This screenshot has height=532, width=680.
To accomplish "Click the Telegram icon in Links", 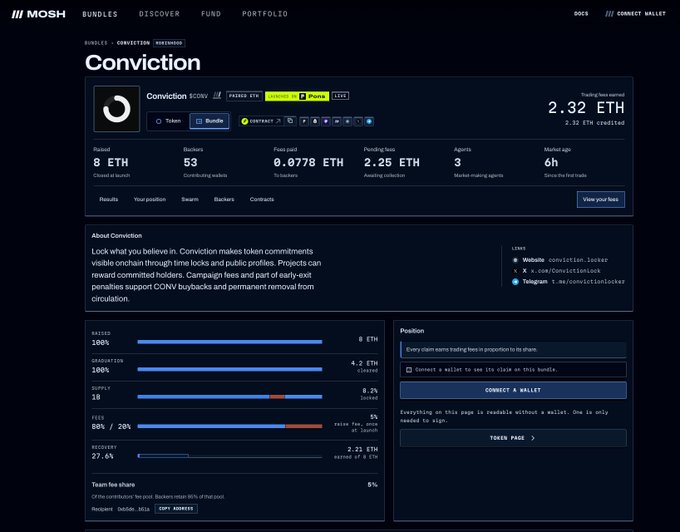I will pyautogui.click(x=515, y=282).
